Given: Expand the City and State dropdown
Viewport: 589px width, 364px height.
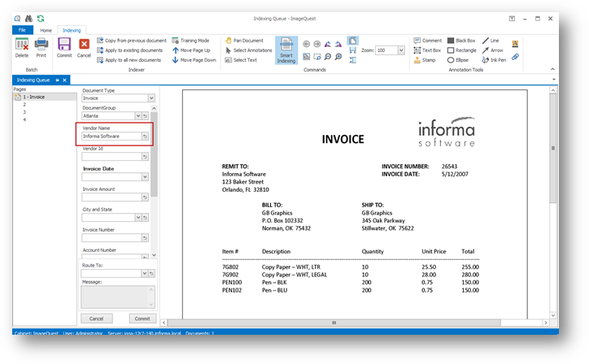Looking at the screenshot, I should (x=137, y=217).
